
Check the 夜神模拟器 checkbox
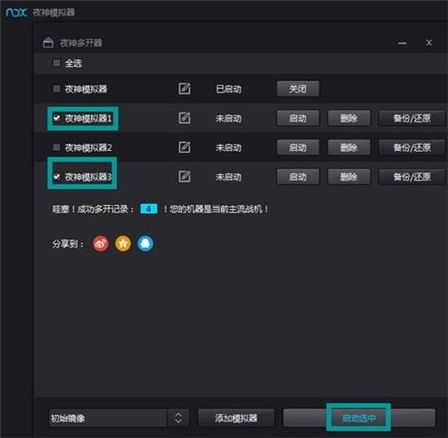click(57, 89)
